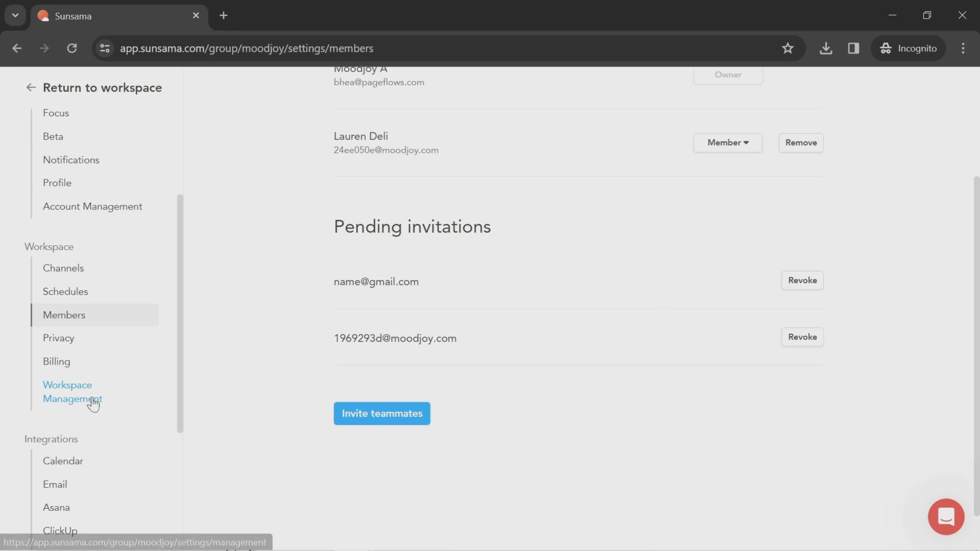The height and width of the screenshot is (551, 980).
Task: Select Account Management settings
Action: 92,206
